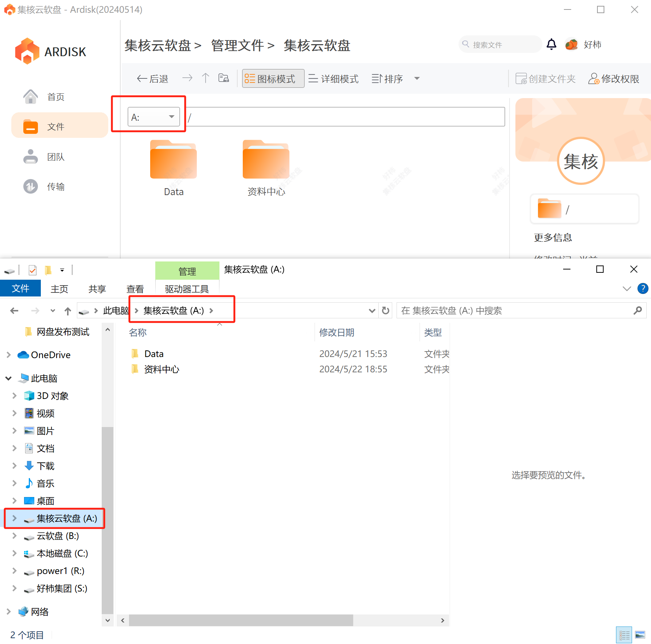Viewport: 651px width, 644px height.
Task: Click the Ardisk path input field
Action: [x=346, y=117]
